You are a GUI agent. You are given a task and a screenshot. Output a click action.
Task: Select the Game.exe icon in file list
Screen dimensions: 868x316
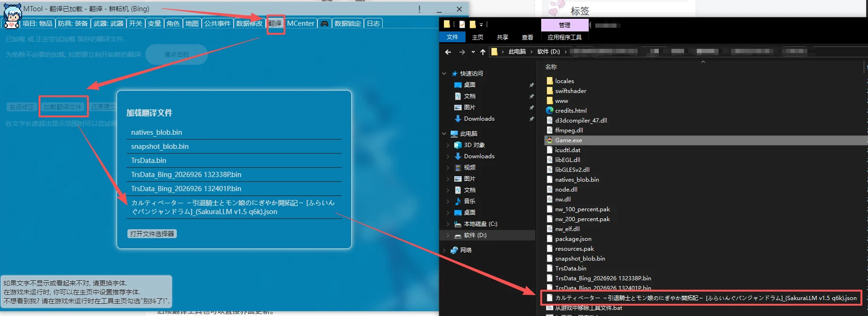[550, 140]
